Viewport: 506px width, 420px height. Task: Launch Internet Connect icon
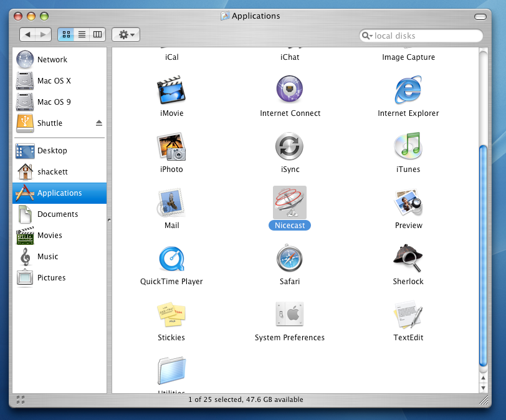290,89
